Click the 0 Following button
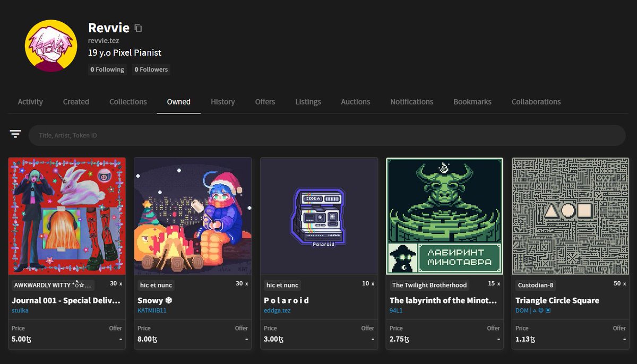637x364 pixels. pos(107,70)
